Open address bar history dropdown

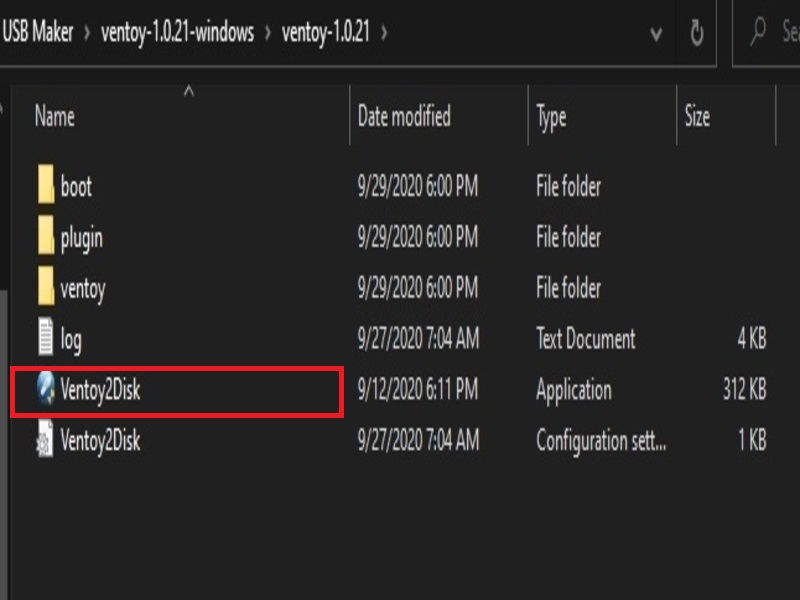pyautogui.click(x=656, y=33)
